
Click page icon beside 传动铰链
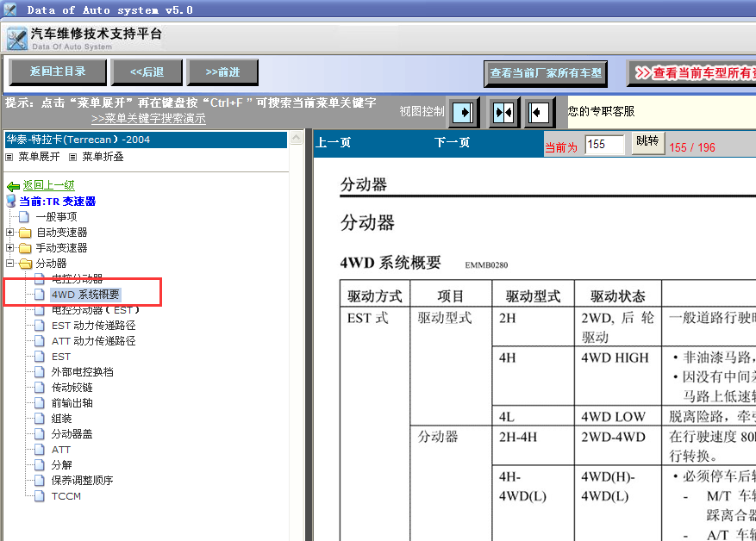40,388
